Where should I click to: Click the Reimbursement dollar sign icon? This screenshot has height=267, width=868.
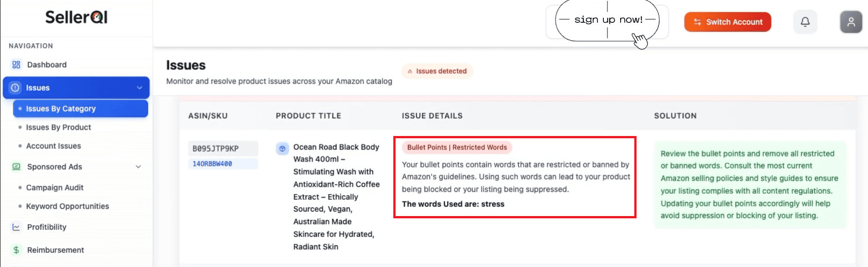click(16, 250)
